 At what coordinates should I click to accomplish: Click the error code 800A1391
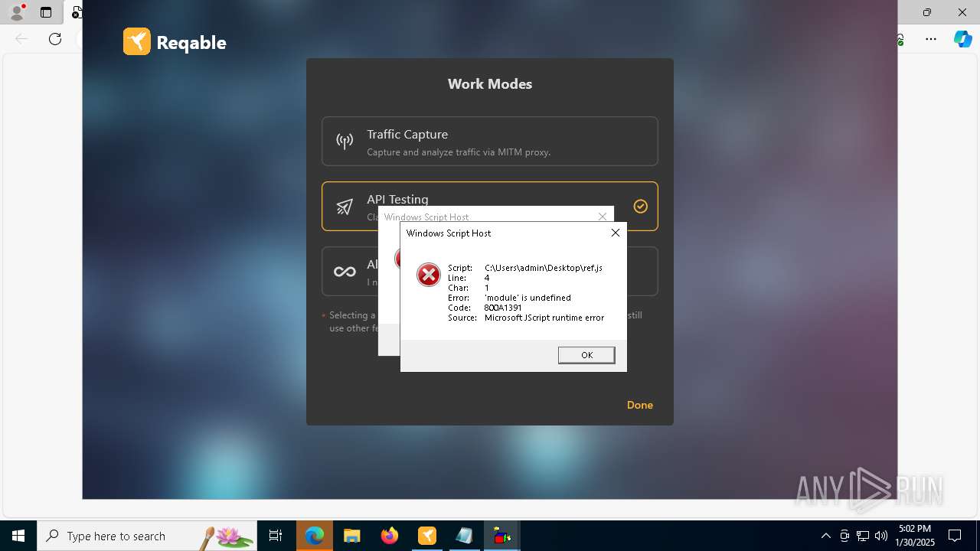click(x=503, y=308)
